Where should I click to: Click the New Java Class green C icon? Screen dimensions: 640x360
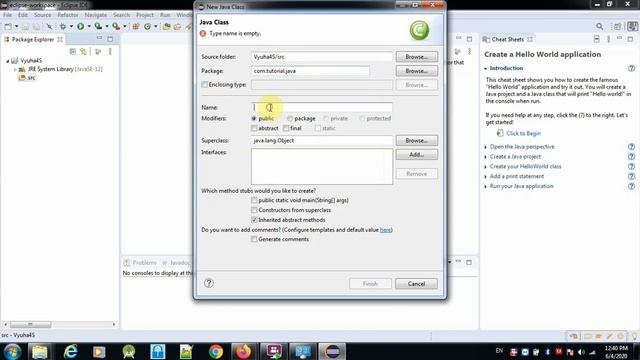click(147, 27)
